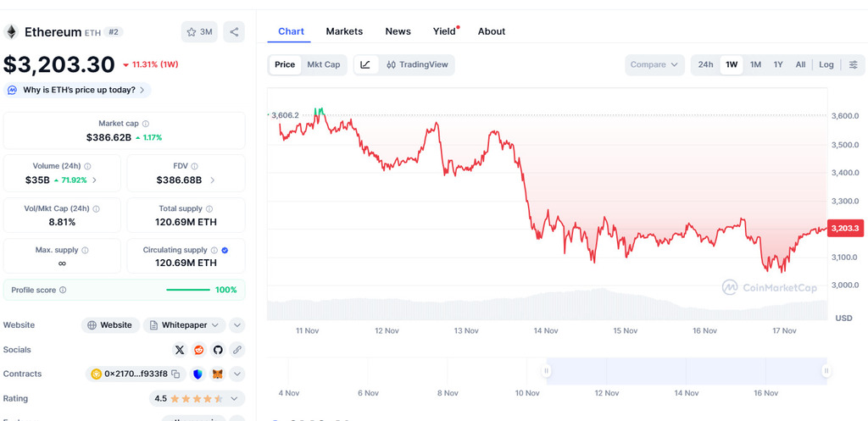Expand the 4.5 star Rating details

(237, 398)
